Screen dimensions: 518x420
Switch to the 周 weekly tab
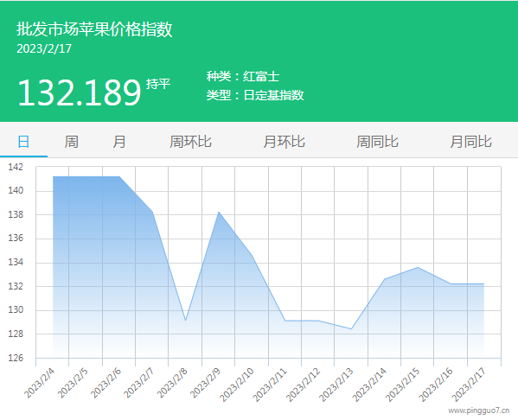coord(72,142)
